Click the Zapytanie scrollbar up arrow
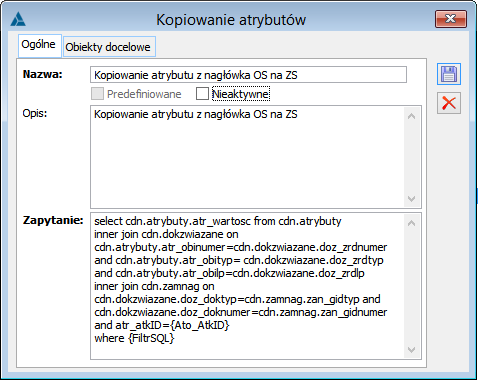This screenshot has height=381, width=478. point(412,223)
